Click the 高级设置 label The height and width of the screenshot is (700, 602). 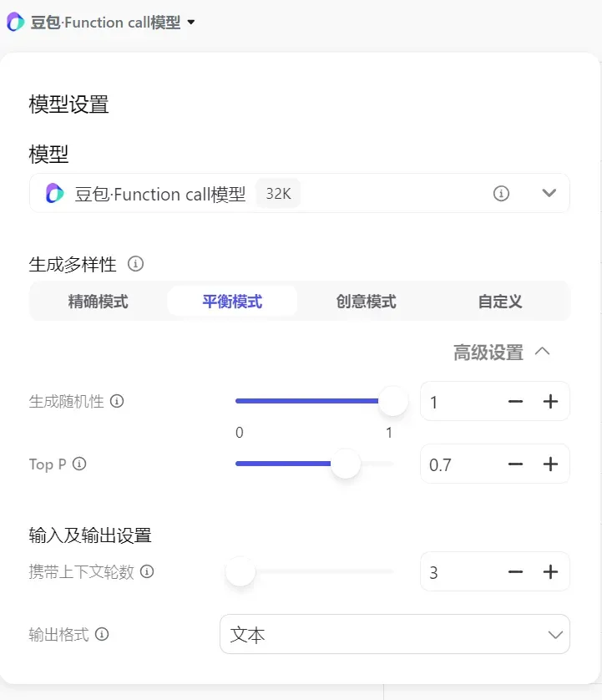tap(488, 353)
